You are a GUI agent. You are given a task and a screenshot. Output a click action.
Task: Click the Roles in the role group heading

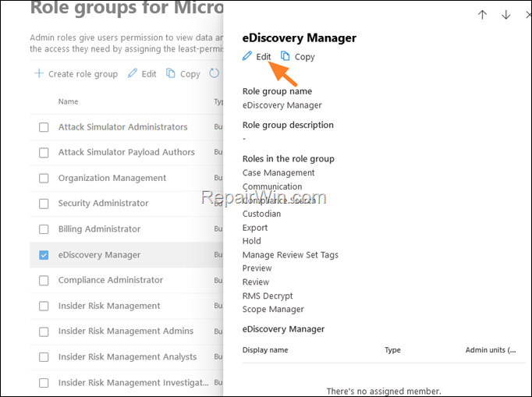pyautogui.click(x=289, y=159)
